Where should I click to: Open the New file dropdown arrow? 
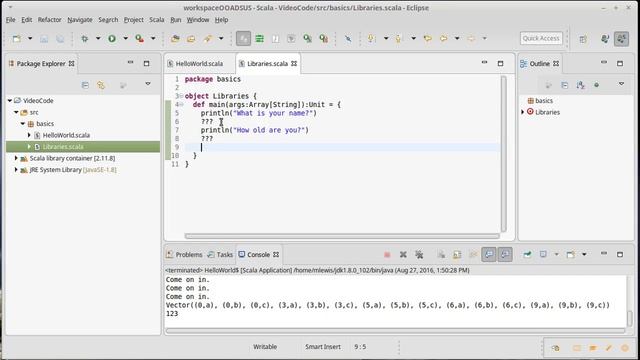[x=30, y=38]
